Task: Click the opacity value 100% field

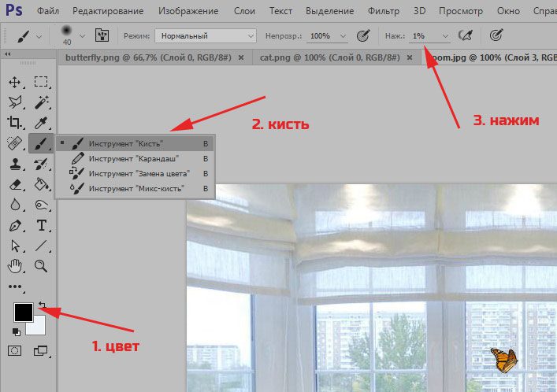Action: click(x=321, y=36)
